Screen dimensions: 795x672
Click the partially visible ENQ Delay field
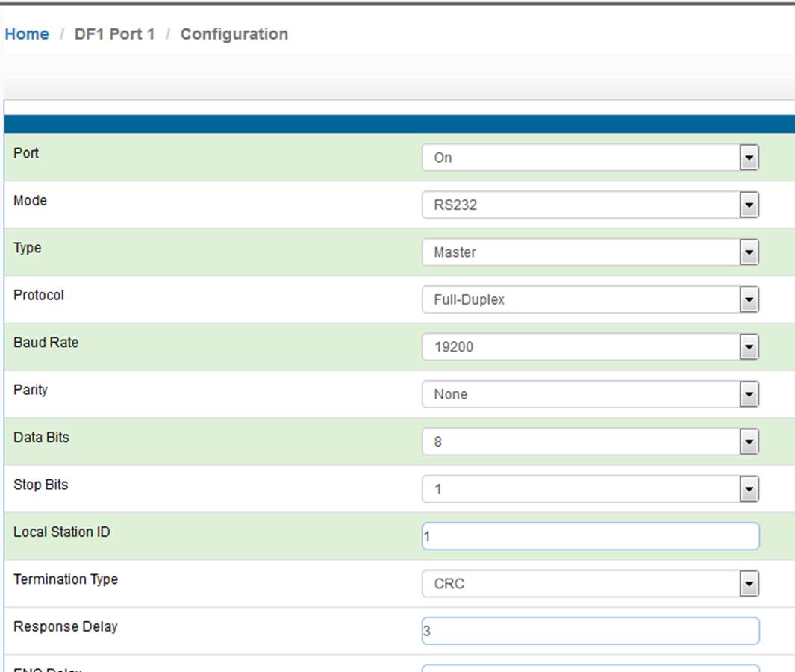coord(590,668)
